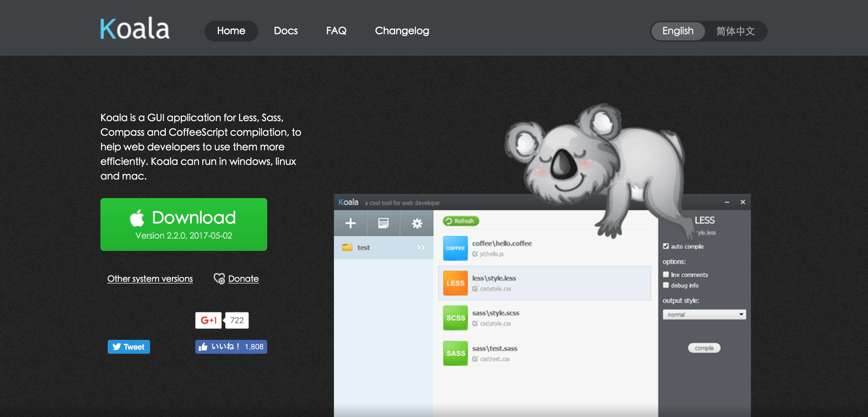This screenshot has width=868, height=417.
Task: Enable the line comments checkbox
Action: 666,274
